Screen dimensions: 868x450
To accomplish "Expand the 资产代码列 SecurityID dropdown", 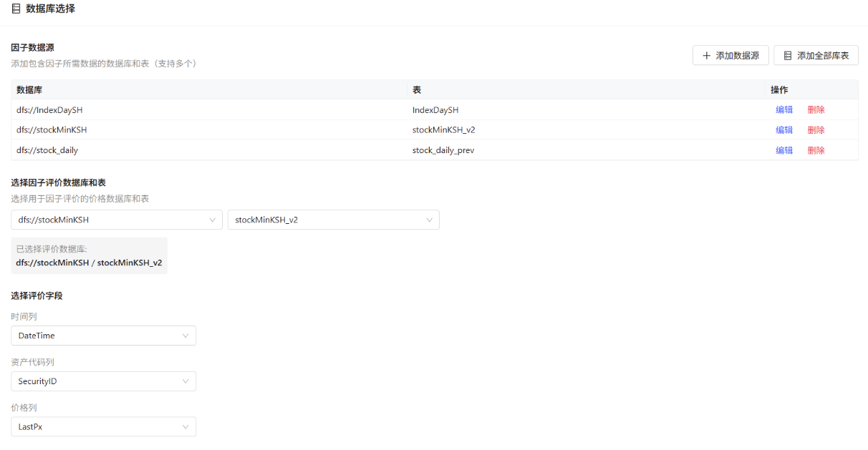I will tap(103, 381).
